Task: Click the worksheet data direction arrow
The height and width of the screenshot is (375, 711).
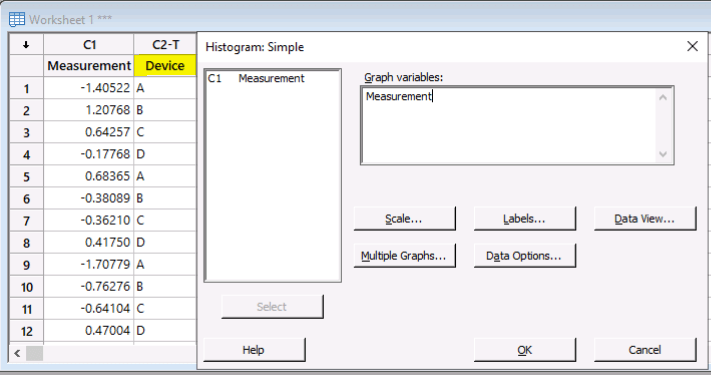Action: 26,44
